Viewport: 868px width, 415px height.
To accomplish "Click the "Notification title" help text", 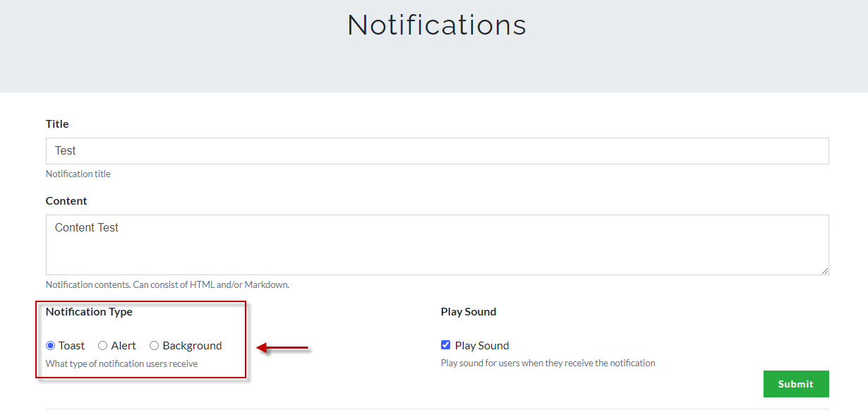I will (78, 174).
